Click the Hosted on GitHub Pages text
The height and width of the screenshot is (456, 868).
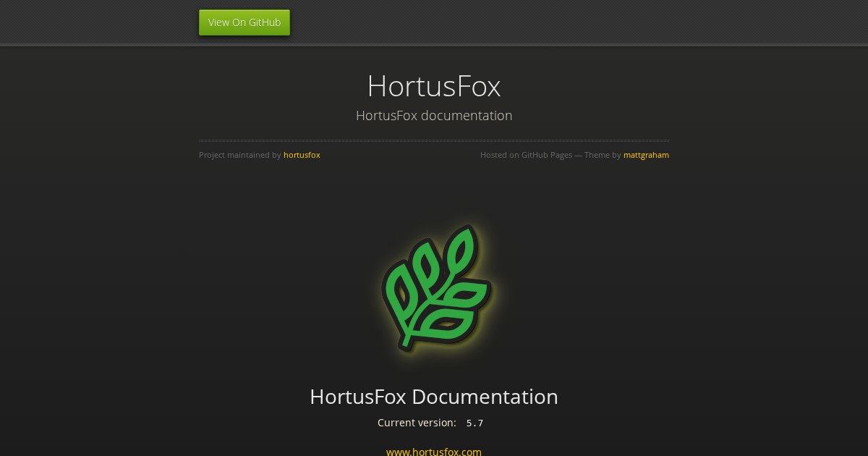pyautogui.click(x=526, y=155)
